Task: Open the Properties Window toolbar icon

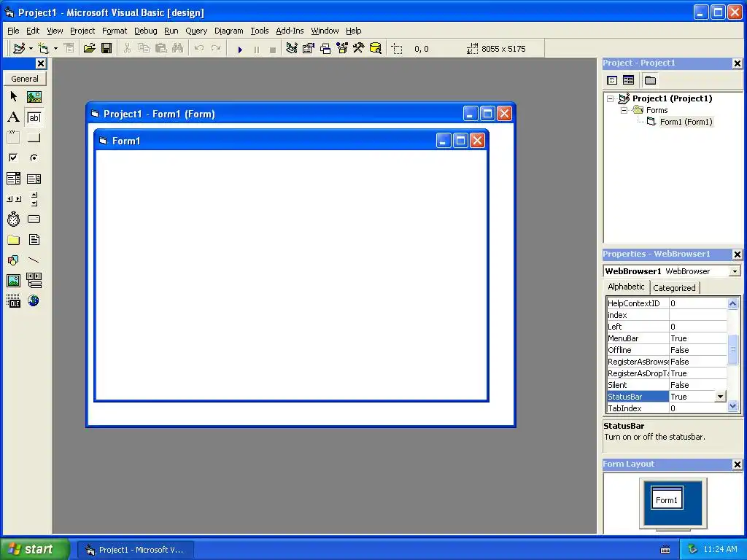Action: tap(309, 49)
